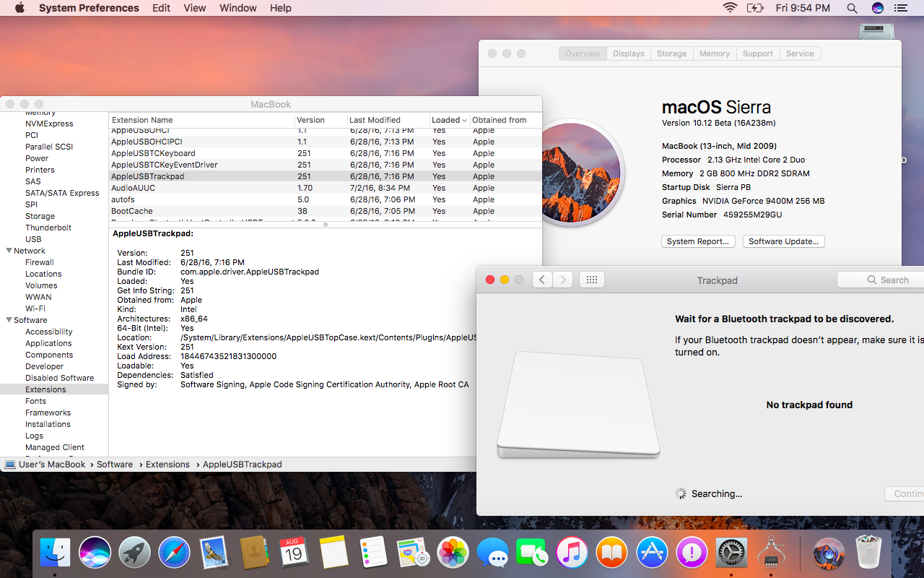
Task: Click the System Report... button
Action: tap(698, 241)
